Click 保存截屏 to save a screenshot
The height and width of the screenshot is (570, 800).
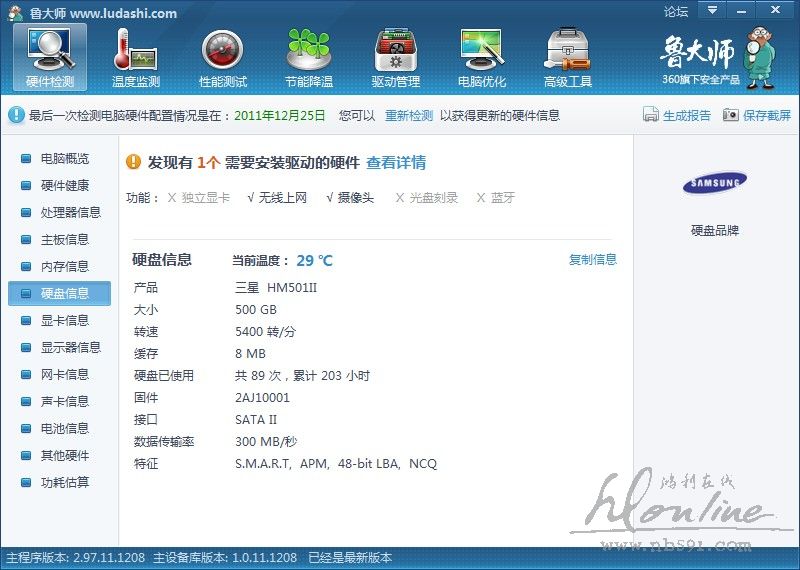[x=757, y=115]
